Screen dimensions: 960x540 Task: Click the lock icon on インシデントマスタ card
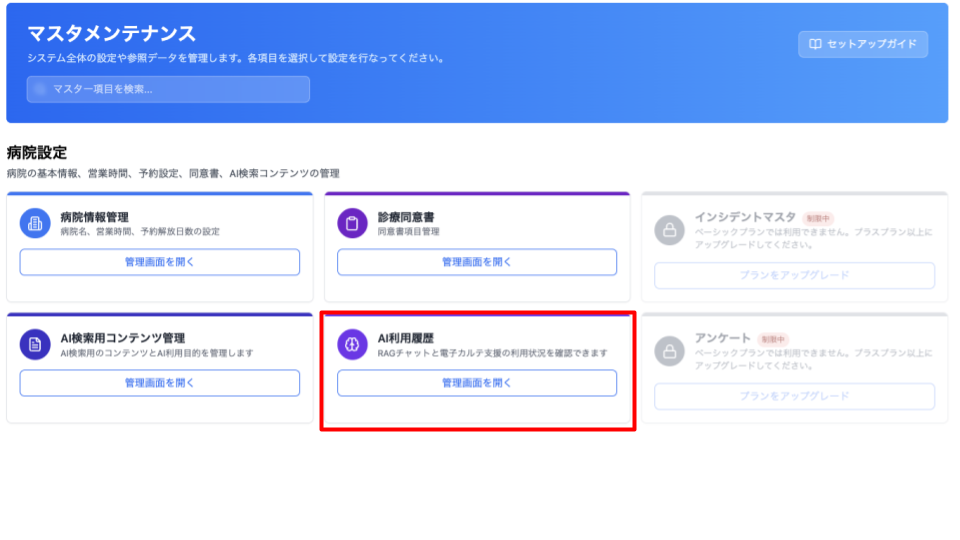coord(670,230)
